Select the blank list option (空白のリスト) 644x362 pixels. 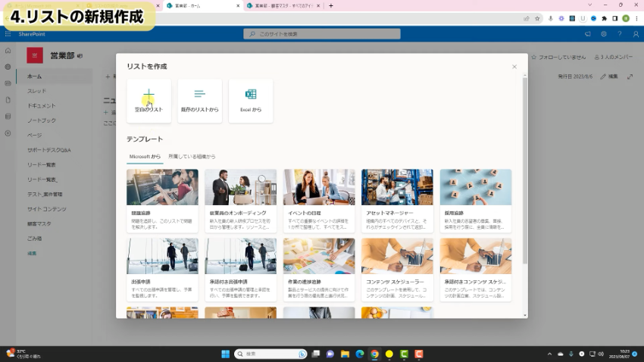pos(148,100)
